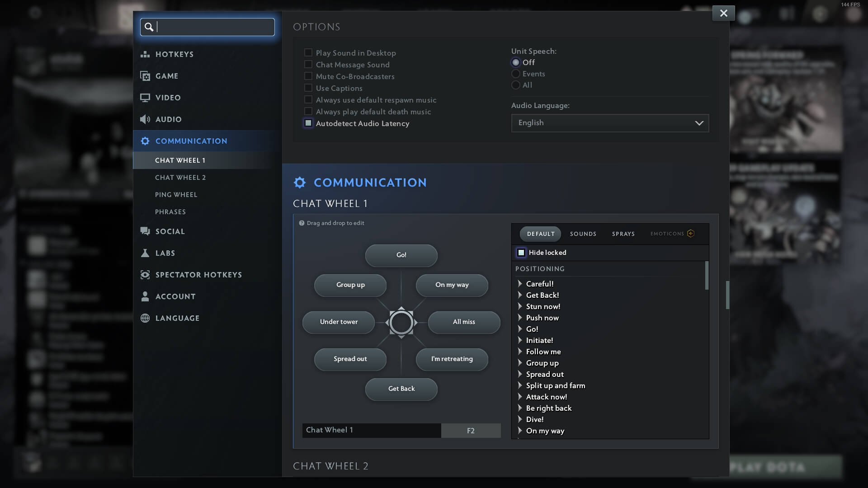Toggle Always use default respawn music

coord(308,100)
